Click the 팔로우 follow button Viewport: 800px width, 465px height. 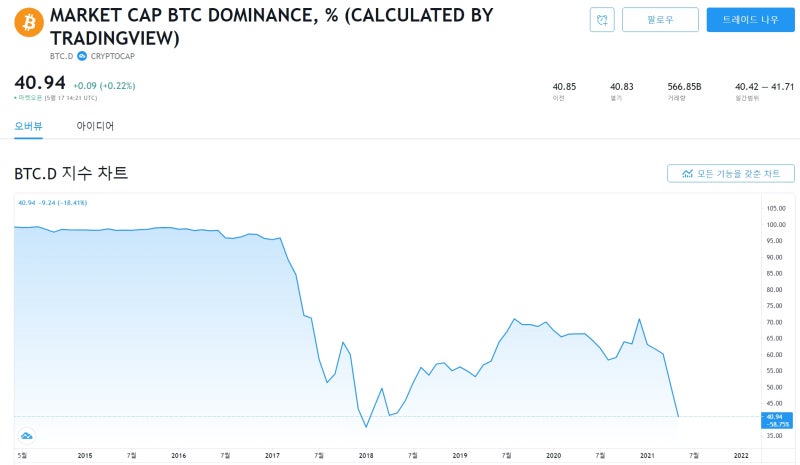point(660,20)
